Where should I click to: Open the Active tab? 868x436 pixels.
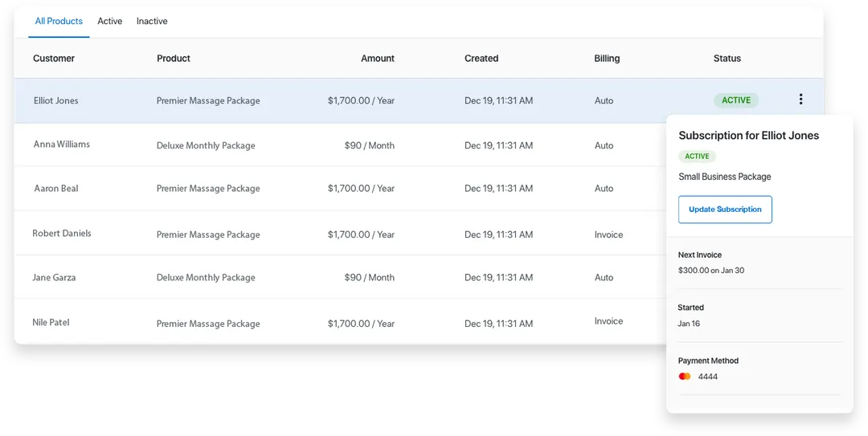coord(110,22)
